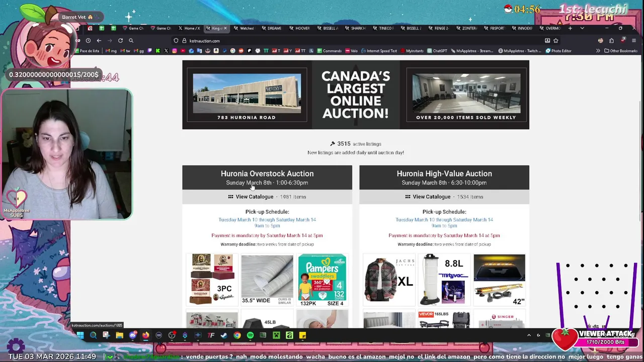Launch Google Chrome from the taskbar
Viewport: 644px width, 362px height.
click(237, 335)
